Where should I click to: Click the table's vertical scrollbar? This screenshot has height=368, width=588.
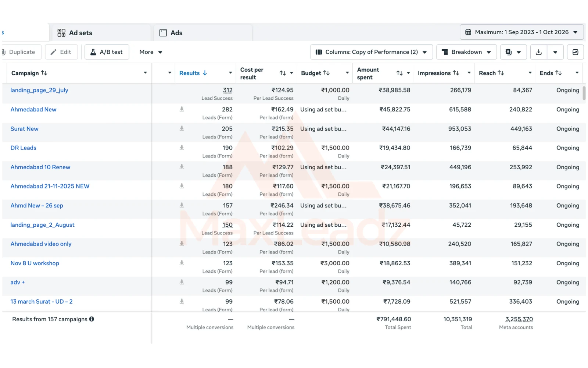pos(584,93)
